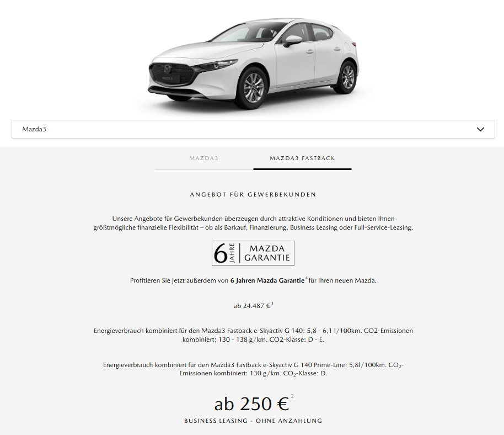Click the 'ab 24.487 €' purchase price
The height and width of the screenshot is (435, 504).
tap(252, 306)
